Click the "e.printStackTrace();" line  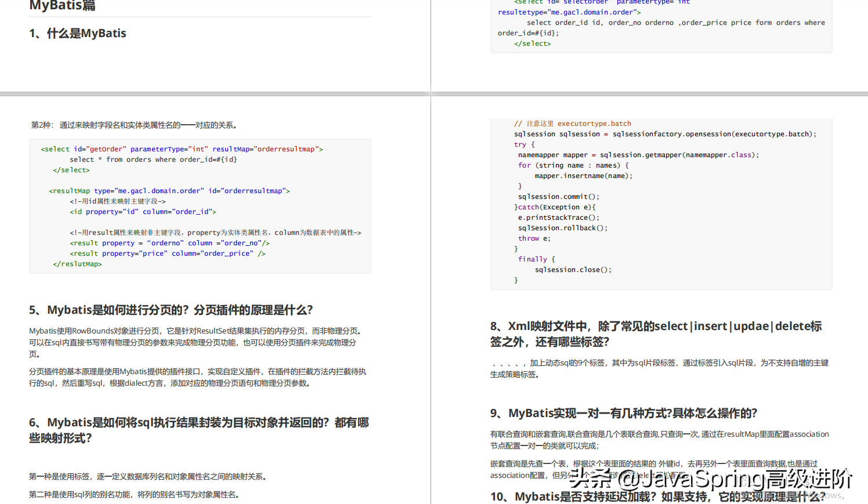coord(559,217)
